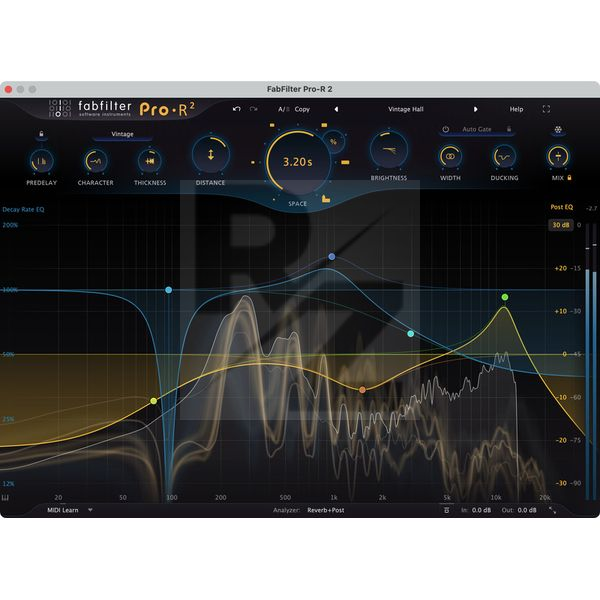The width and height of the screenshot is (600, 600).
Task: Click the Decay Rate EQ label
Action: [23, 209]
